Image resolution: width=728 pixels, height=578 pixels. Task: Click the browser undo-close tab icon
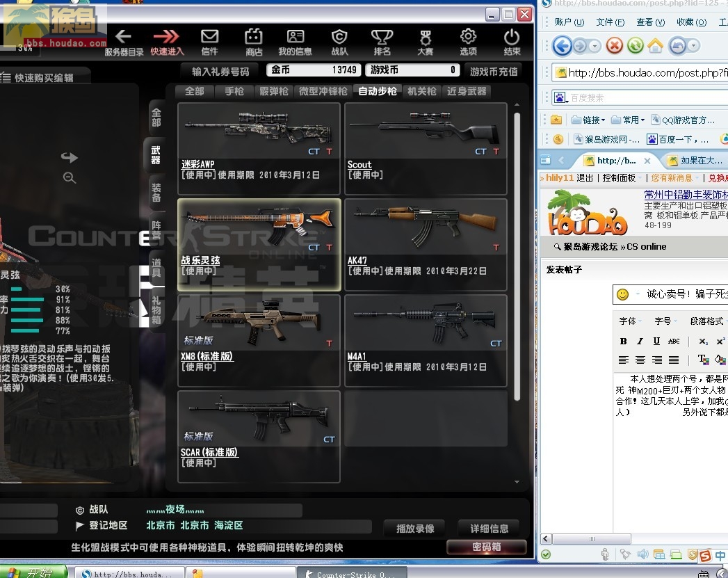(x=677, y=45)
